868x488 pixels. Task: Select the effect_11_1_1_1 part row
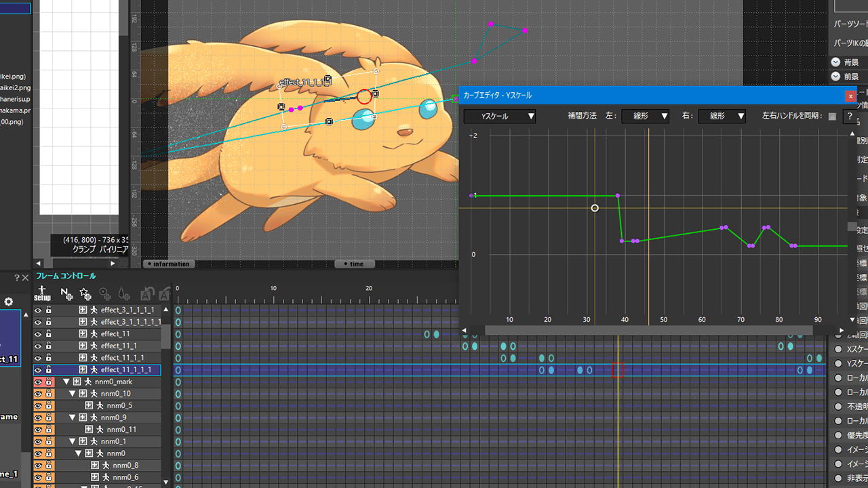click(97, 370)
